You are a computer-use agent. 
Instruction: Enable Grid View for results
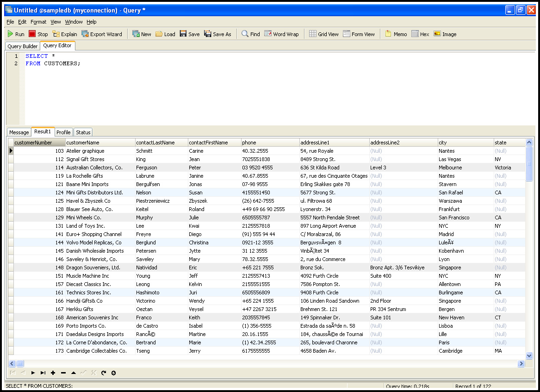click(323, 33)
